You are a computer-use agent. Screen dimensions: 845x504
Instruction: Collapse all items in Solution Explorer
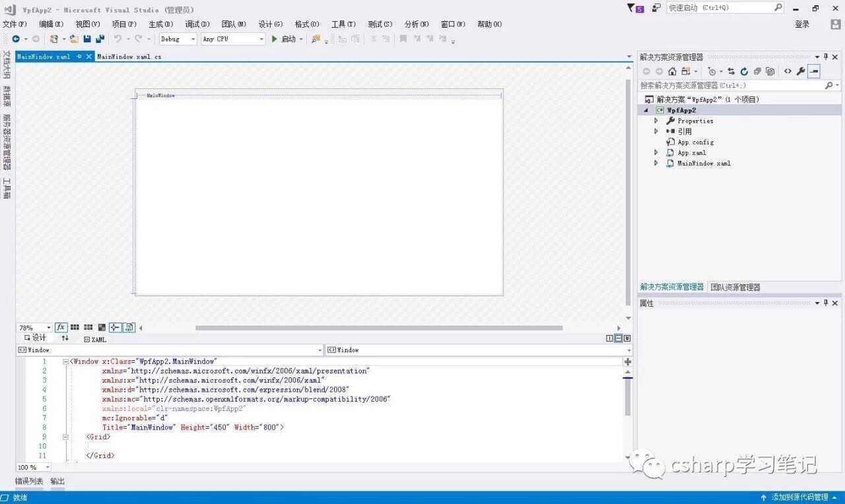[x=757, y=71]
